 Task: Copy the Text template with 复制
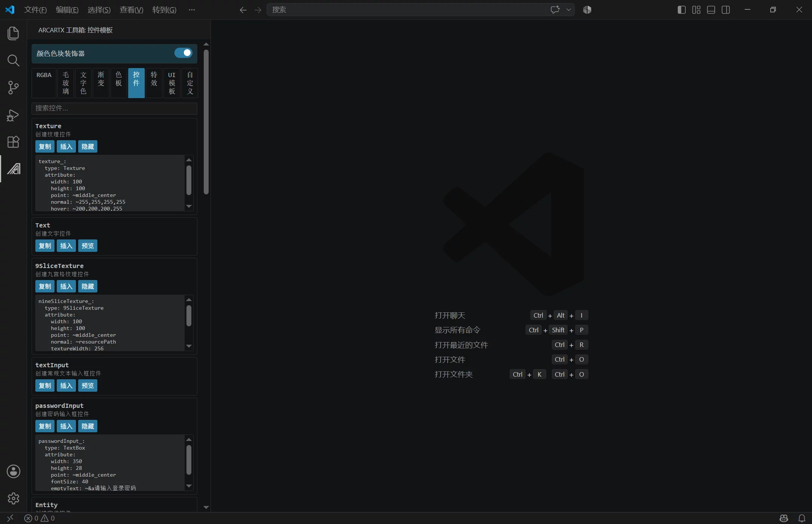pos(45,246)
